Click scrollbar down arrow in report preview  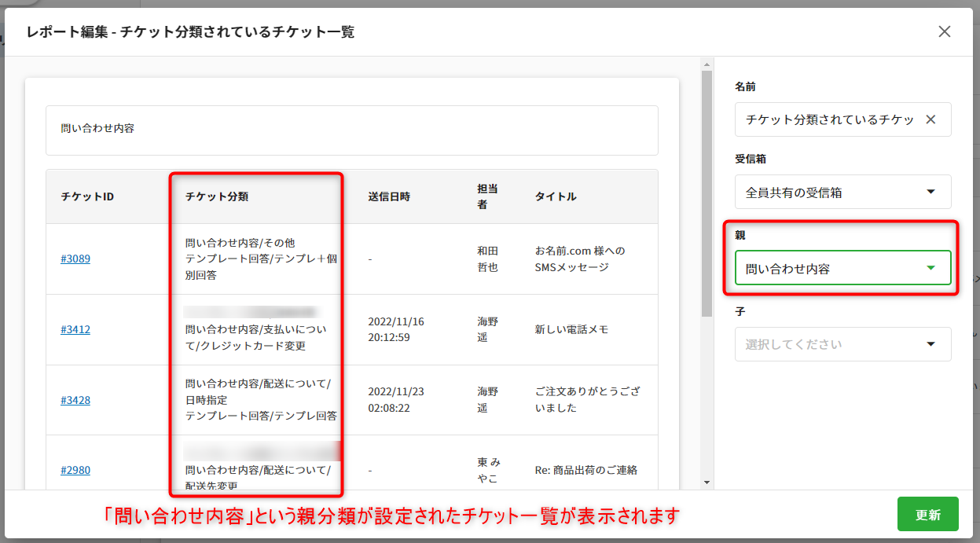click(707, 482)
